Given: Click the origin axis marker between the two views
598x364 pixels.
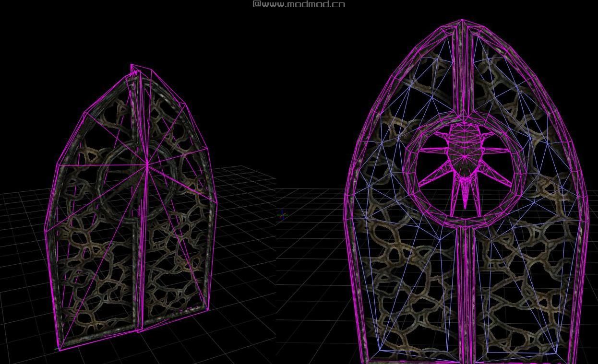Looking at the screenshot, I should 282,215.
